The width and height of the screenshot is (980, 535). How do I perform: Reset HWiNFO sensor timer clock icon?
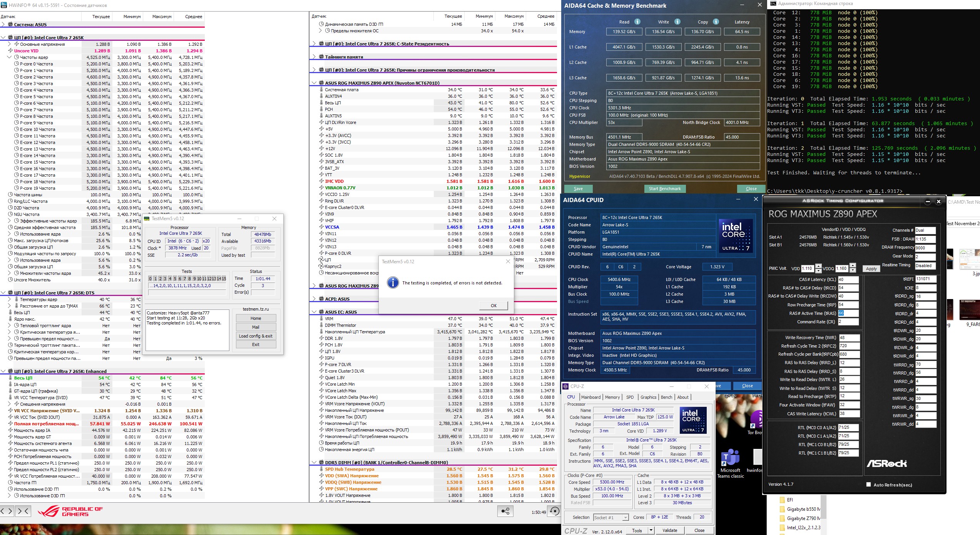(554, 511)
